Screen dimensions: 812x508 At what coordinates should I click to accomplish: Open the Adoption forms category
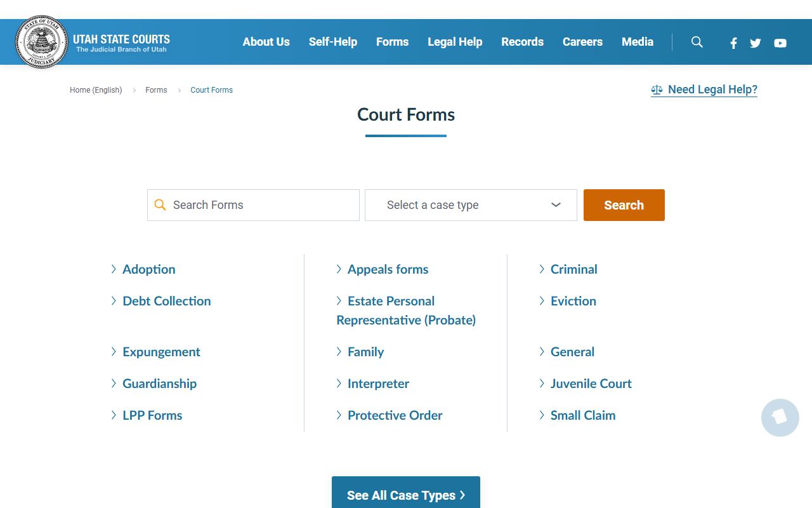pos(148,269)
